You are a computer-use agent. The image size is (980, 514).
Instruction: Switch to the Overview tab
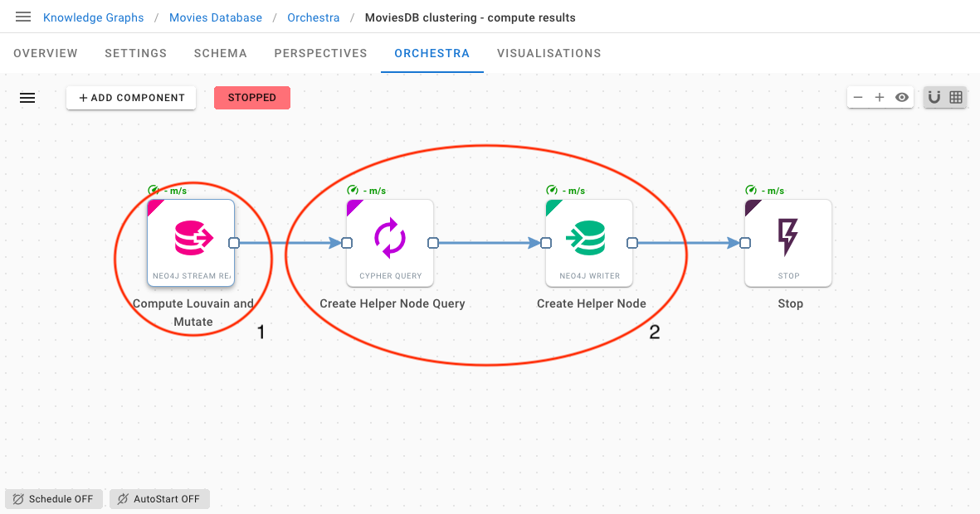click(x=46, y=53)
